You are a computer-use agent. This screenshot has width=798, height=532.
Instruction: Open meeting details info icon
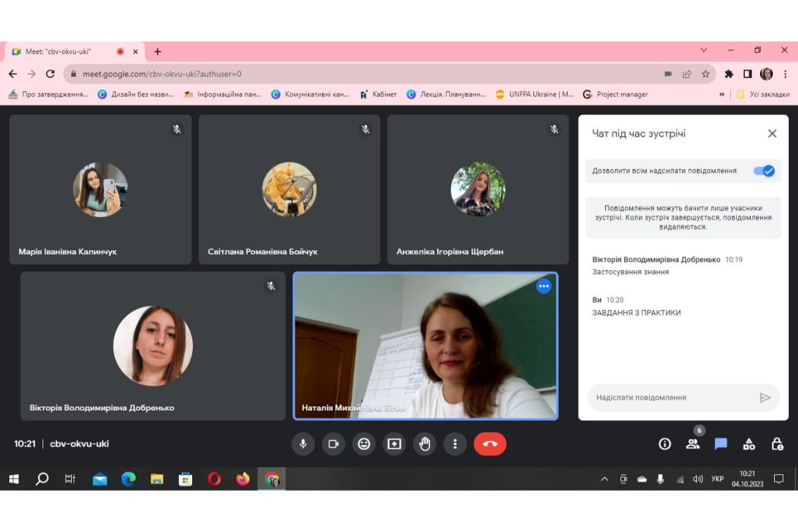click(664, 444)
